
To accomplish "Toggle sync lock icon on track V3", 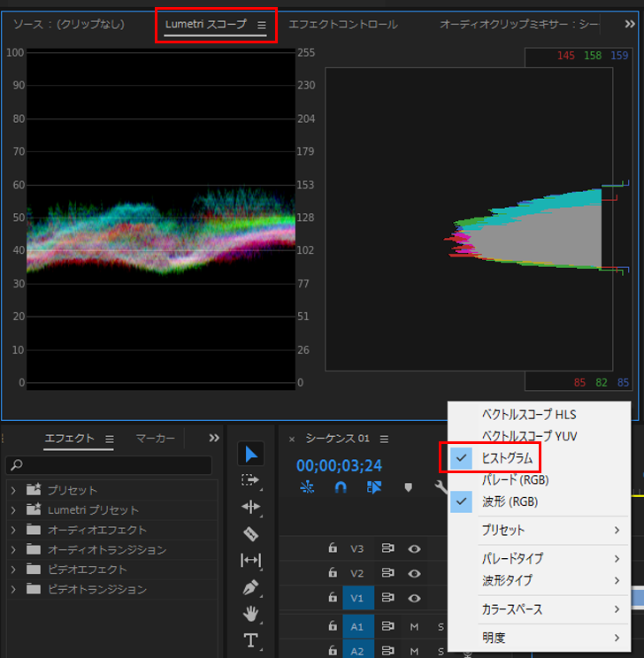I will coord(387,548).
